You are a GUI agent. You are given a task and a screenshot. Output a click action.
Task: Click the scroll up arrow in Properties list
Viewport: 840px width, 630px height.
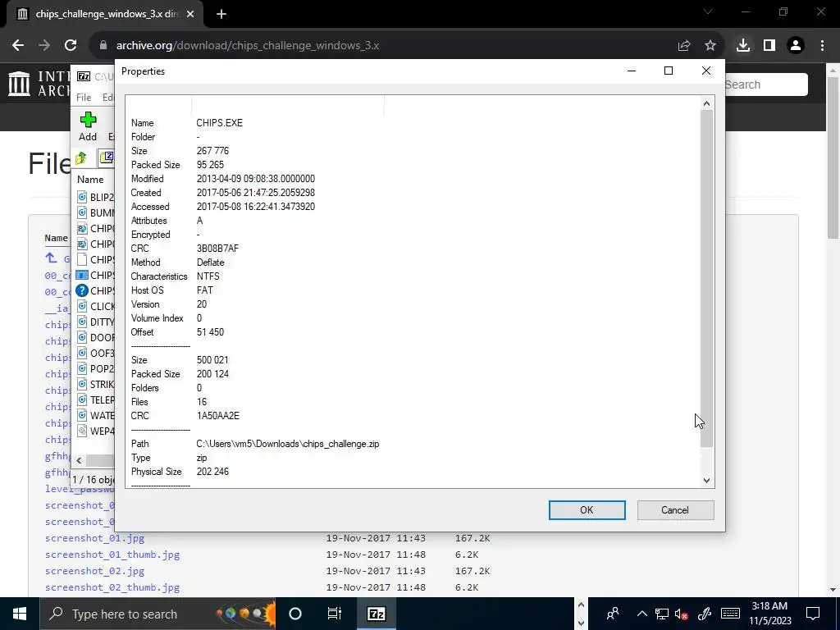[706, 103]
